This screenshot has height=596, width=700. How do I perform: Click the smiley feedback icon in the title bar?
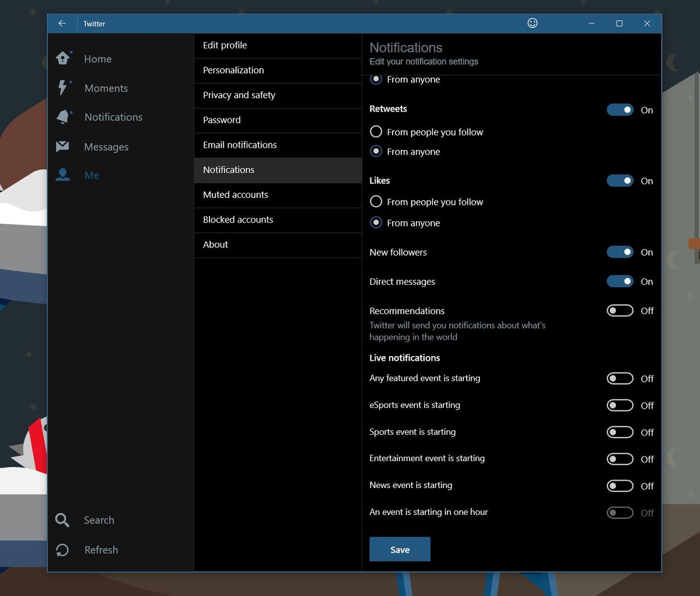click(532, 23)
